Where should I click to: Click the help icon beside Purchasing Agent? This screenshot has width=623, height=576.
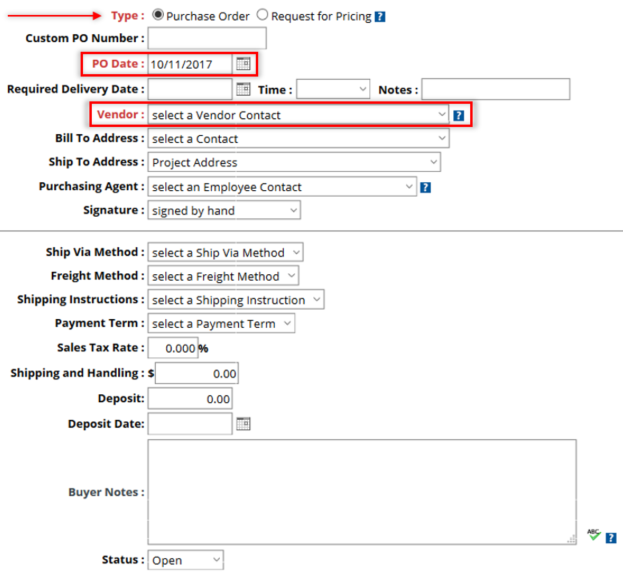(426, 187)
